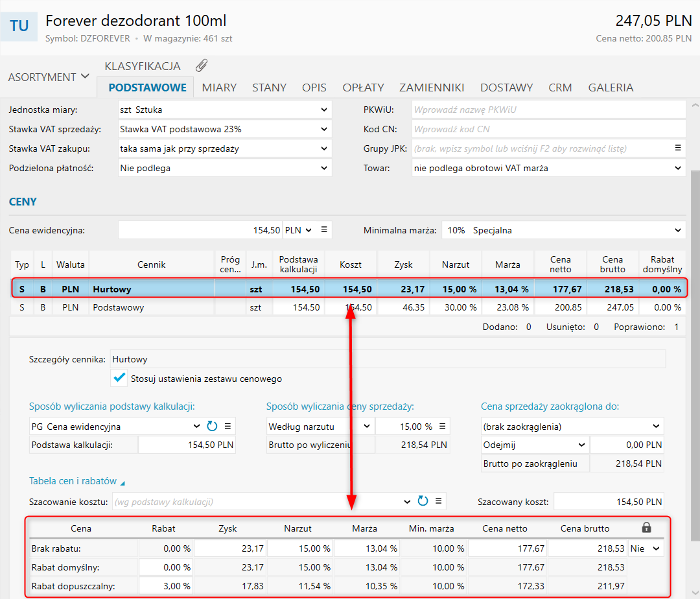This screenshot has width=700, height=599.
Task: Open Cena ewidencyjna hamburger menu
Action: [324, 229]
